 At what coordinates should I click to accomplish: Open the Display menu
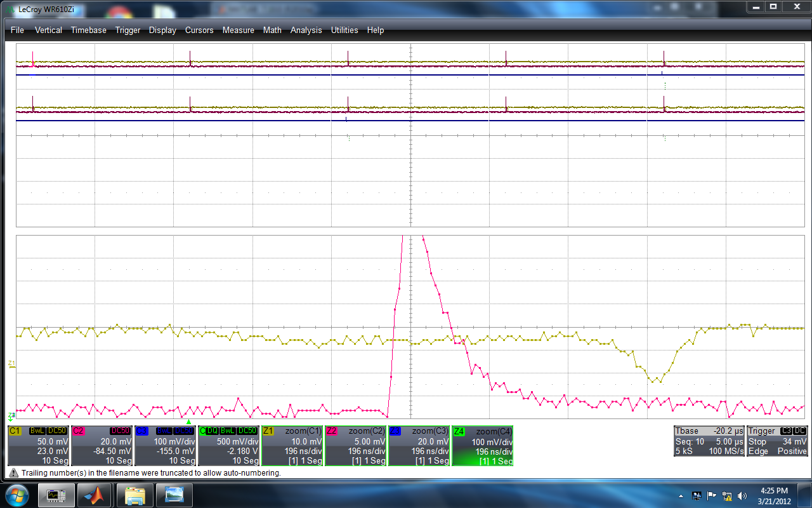162,30
